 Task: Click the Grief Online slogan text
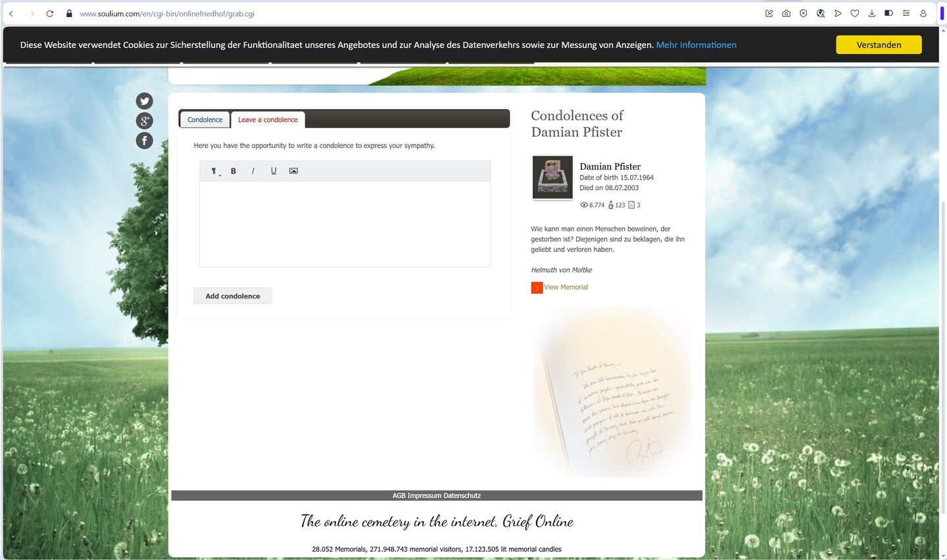pyautogui.click(x=437, y=522)
